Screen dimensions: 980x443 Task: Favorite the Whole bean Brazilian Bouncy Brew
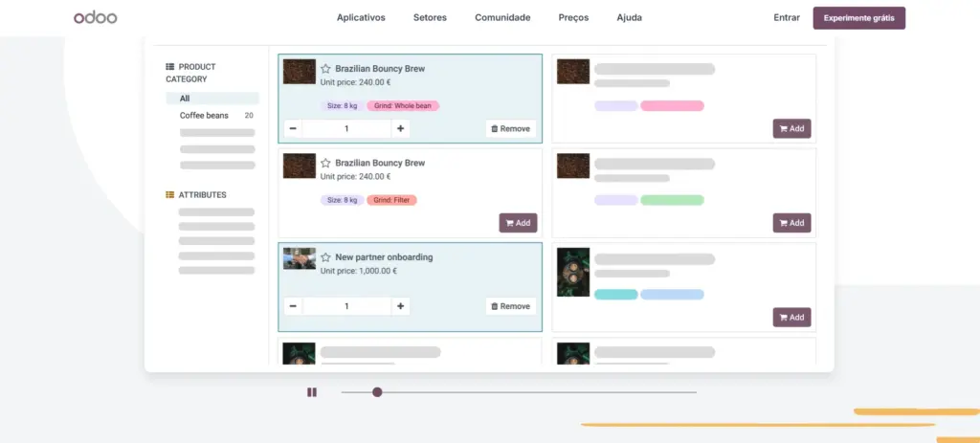click(x=325, y=69)
